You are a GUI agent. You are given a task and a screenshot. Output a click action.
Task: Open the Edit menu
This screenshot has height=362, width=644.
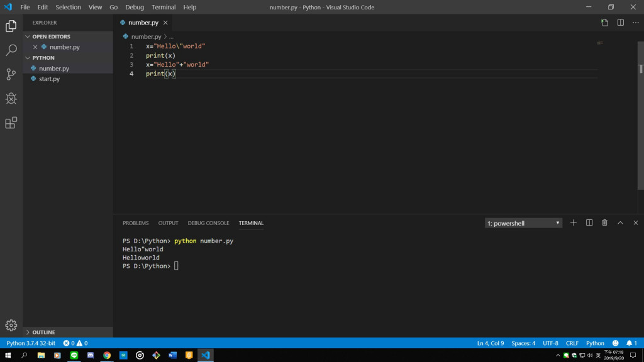42,7
